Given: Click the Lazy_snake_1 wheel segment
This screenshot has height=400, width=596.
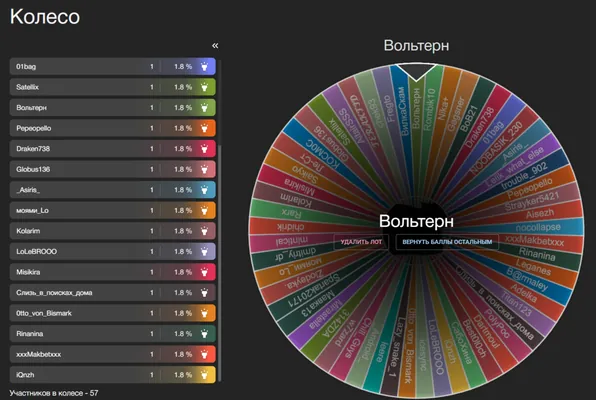Looking at the screenshot, I should [x=392, y=348].
